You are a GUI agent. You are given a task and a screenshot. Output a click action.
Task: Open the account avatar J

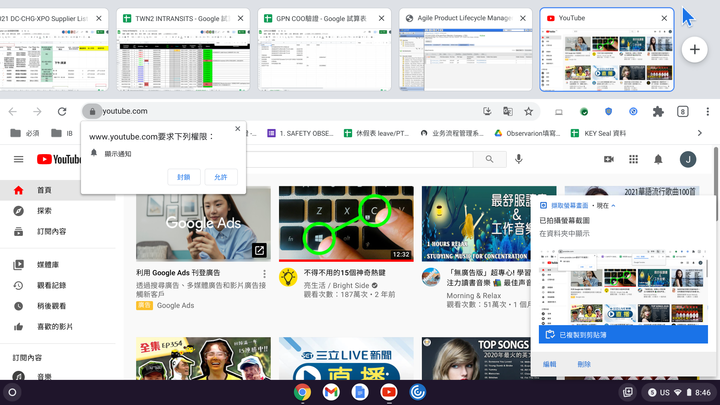pyautogui.click(x=687, y=159)
